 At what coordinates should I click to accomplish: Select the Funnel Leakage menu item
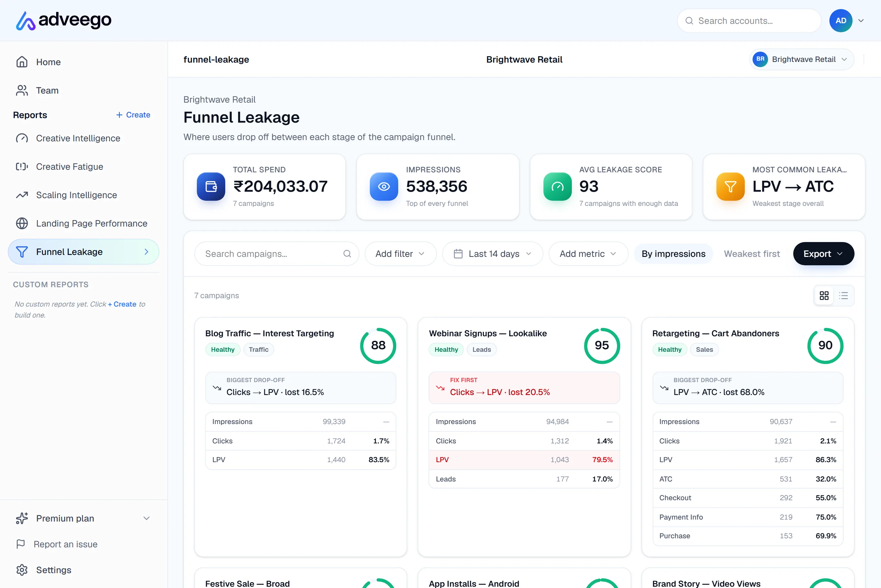[x=83, y=252]
